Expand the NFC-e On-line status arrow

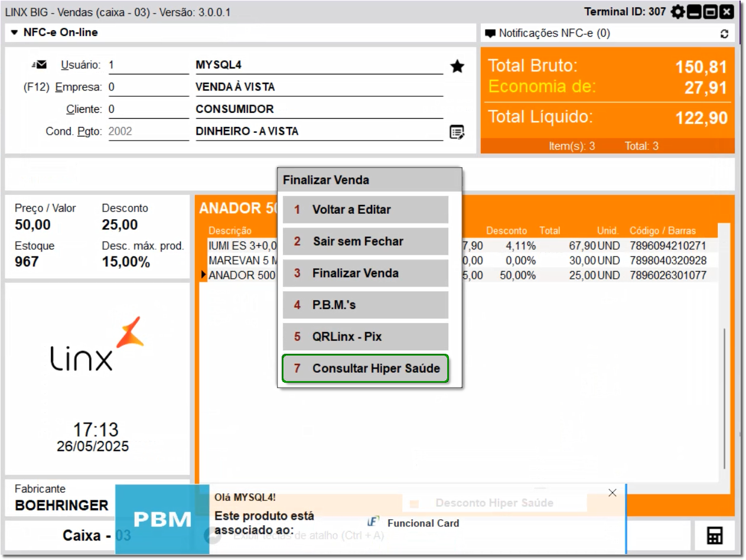point(15,33)
